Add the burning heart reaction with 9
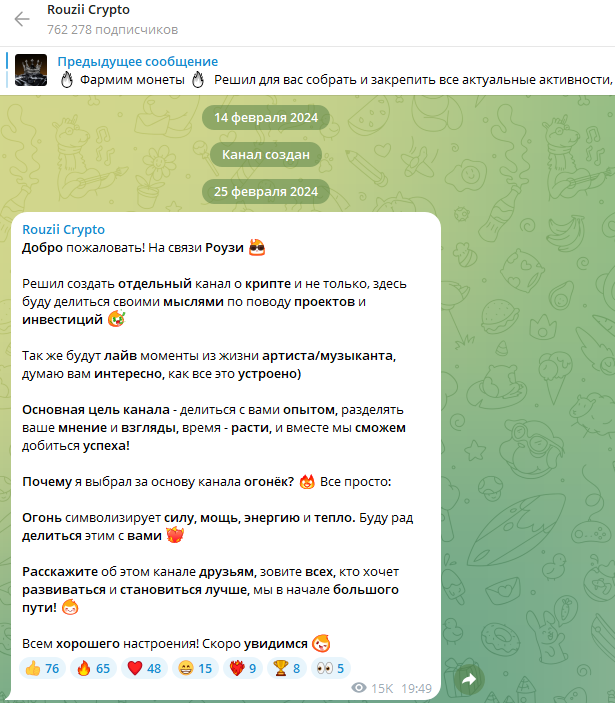Image resolution: width=615 pixels, height=703 pixels. point(243,668)
